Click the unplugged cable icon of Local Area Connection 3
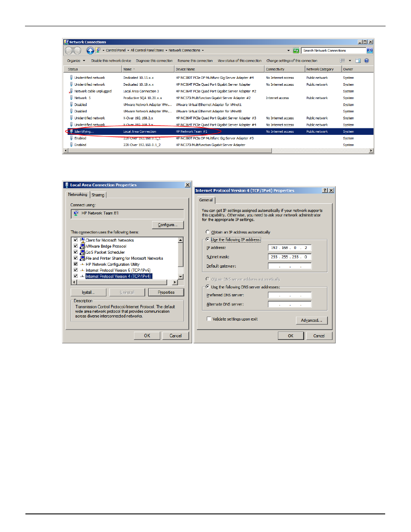Image resolution: width=411 pixels, height=532 pixels. (71, 91)
